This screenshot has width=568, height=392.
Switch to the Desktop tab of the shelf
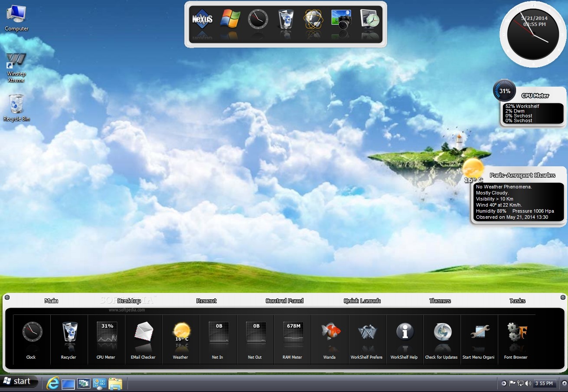click(x=129, y=301)
